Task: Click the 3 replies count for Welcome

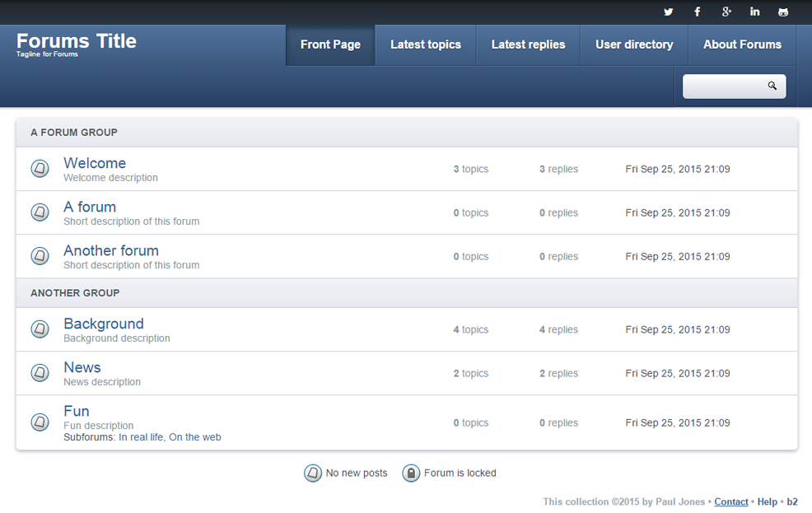Action: click(559, 169)
